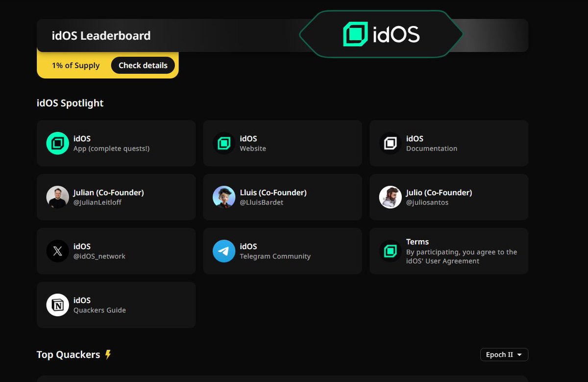
Task: Open the idOS 'Documentation' link
Action: (x=432, y=149)
